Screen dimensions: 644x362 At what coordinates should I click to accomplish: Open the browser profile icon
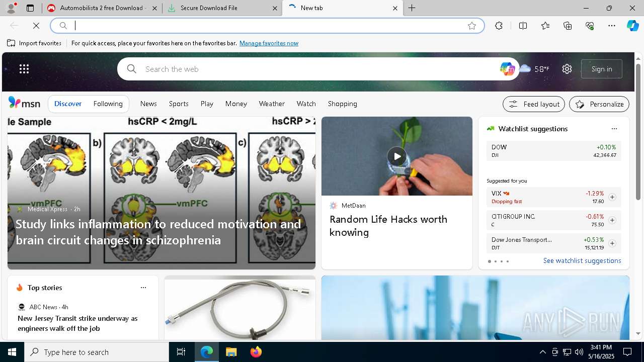pyautogui.click(x=11, y=8)
